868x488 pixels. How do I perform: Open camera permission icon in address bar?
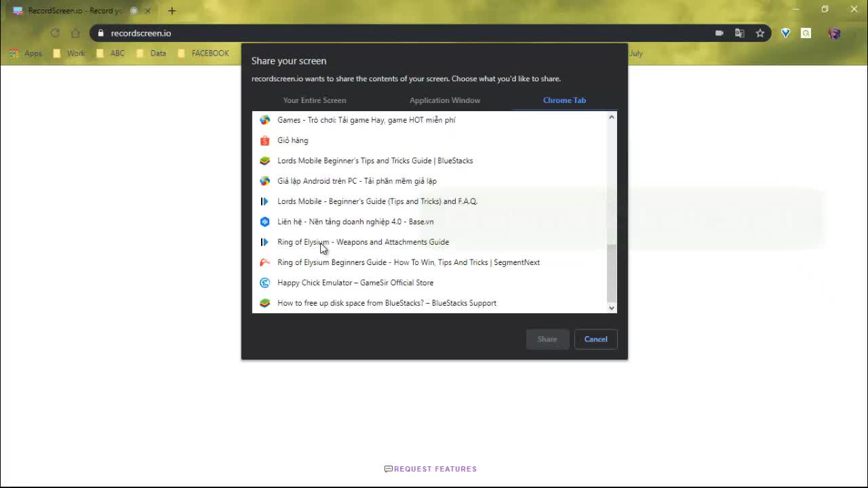coord(719,33)
